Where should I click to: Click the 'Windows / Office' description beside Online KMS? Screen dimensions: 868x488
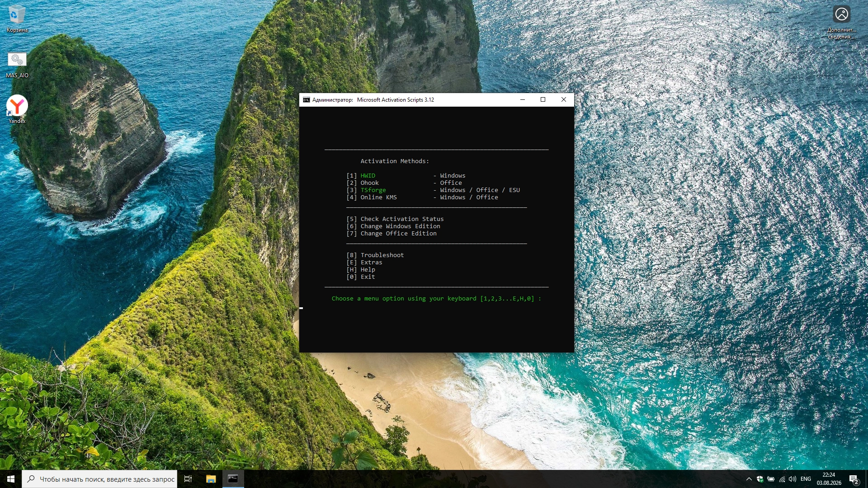tap(469, 197)
